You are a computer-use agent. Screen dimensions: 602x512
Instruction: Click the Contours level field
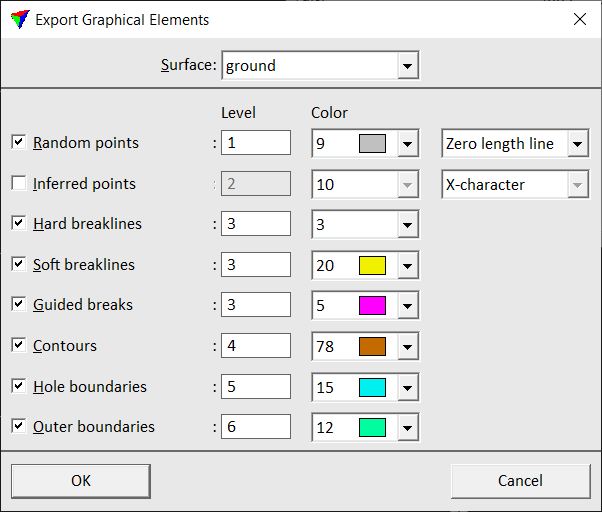pyautogui.click(x=256, y=345)
